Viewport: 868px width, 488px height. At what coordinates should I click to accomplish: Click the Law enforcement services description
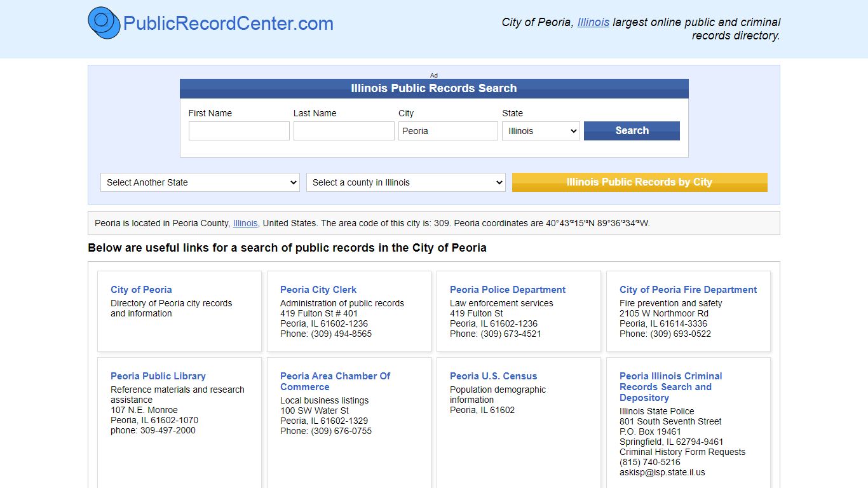point(501,303)
